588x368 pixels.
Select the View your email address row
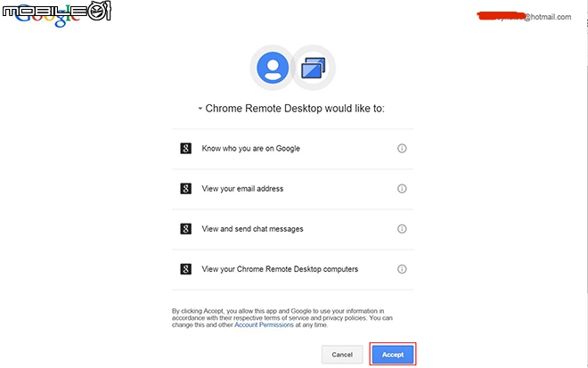pos(292,189)
